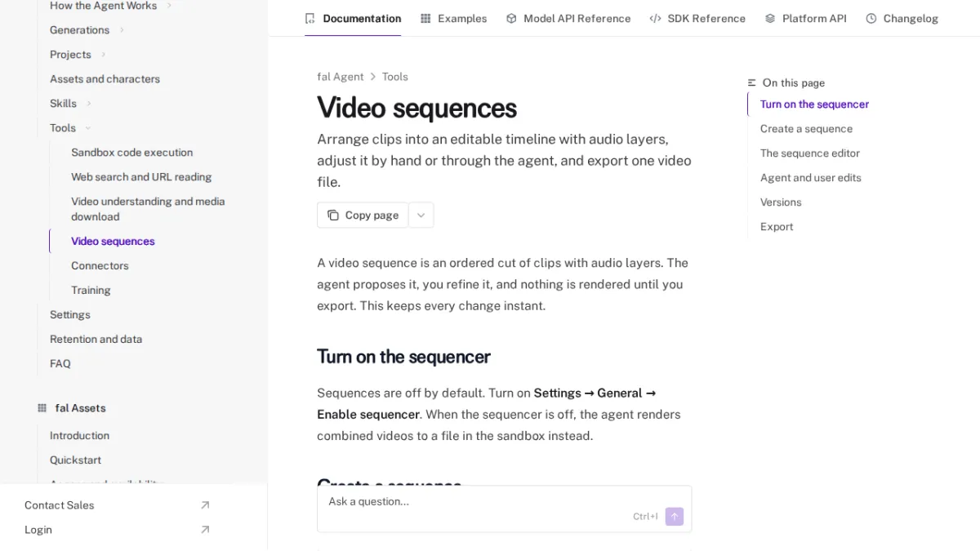Open the Platform API tab
980x551 pixels.
click(806, 18)
